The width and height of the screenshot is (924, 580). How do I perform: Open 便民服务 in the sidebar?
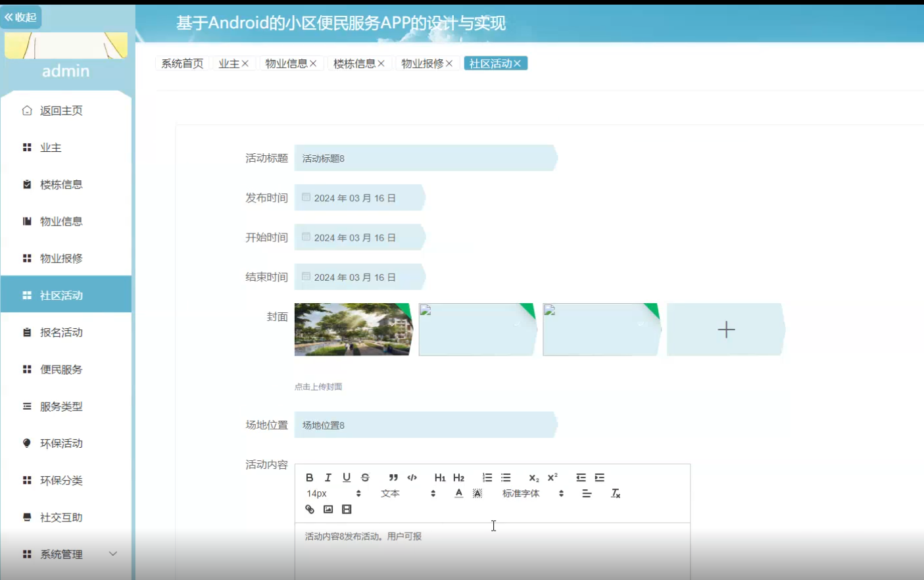click(x=66, y=369)
